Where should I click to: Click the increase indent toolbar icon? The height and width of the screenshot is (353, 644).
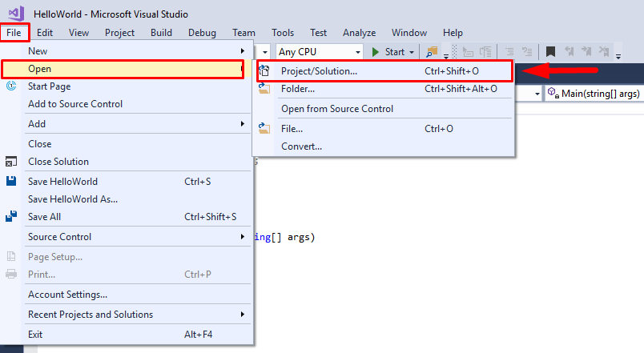(485, 52)
